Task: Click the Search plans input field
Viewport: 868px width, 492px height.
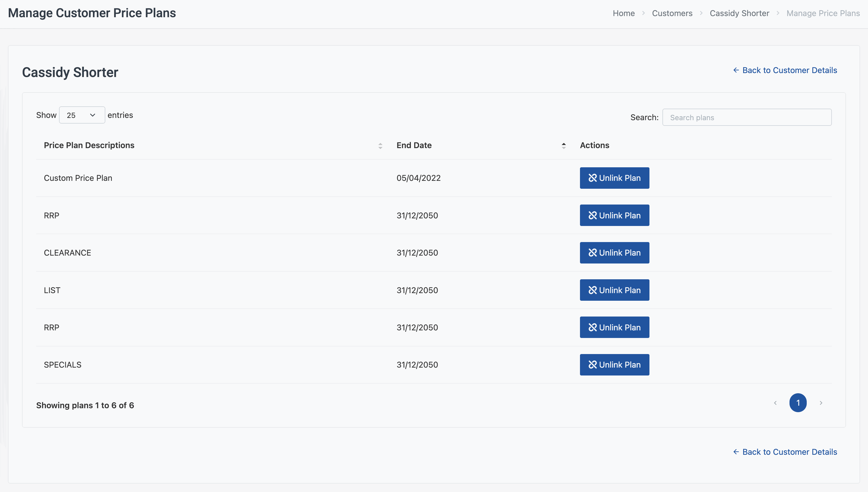Action: coord(747,117)
